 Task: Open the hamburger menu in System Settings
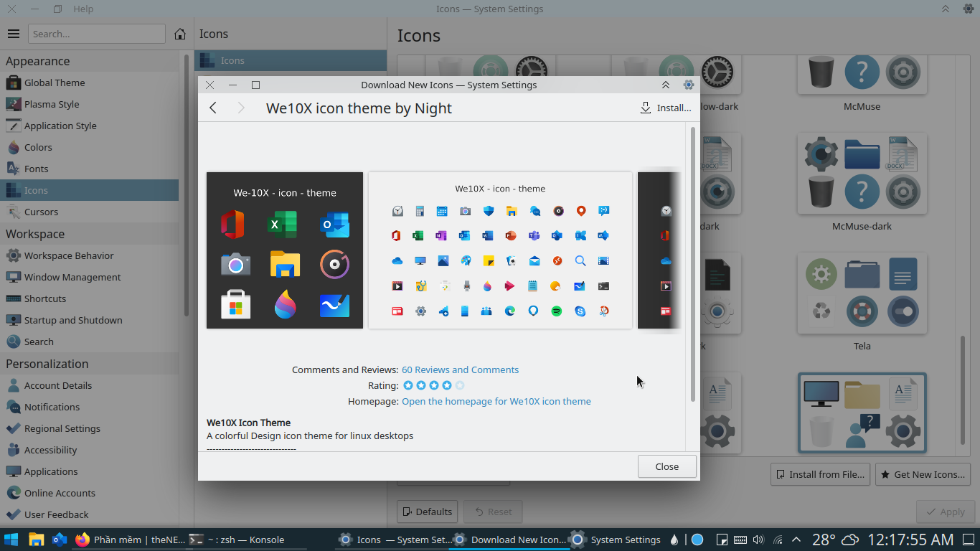pos(13,34)
